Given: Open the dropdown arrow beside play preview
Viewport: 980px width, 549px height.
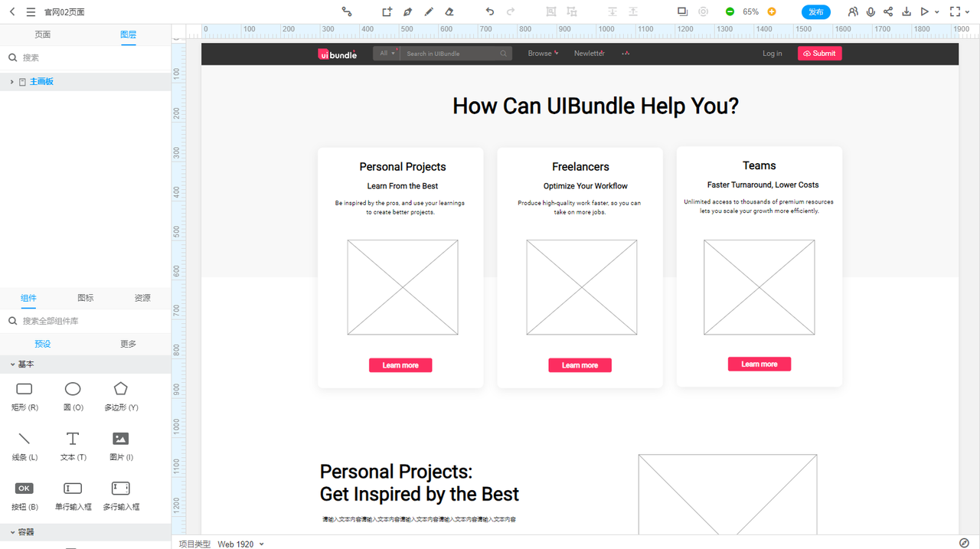Looking at the screenshot, I should click(937, 12).
